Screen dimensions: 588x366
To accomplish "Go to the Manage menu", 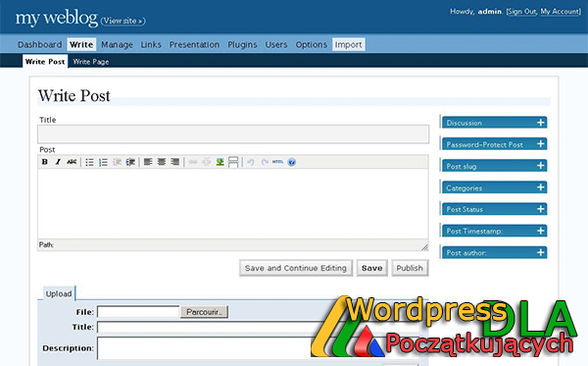I will (x=117, y=45).
